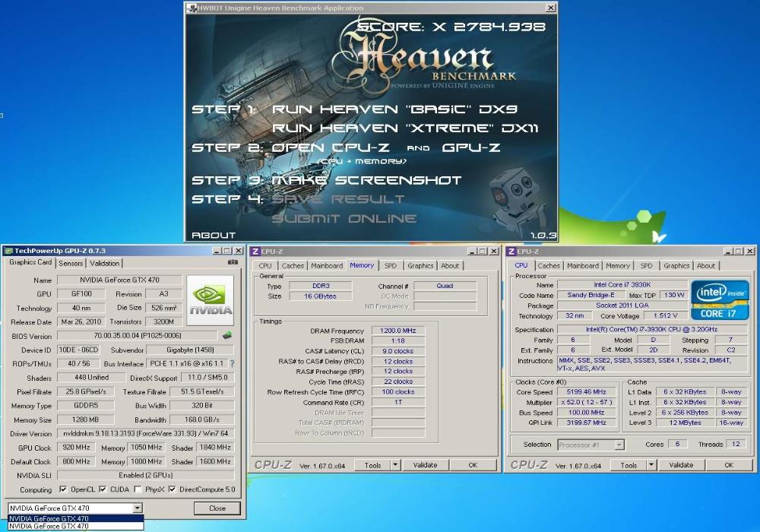The width and height of the screenshot is (760, 532).
Task: Click OK in the Memory CPU-Z window
Action: [473, 465]
